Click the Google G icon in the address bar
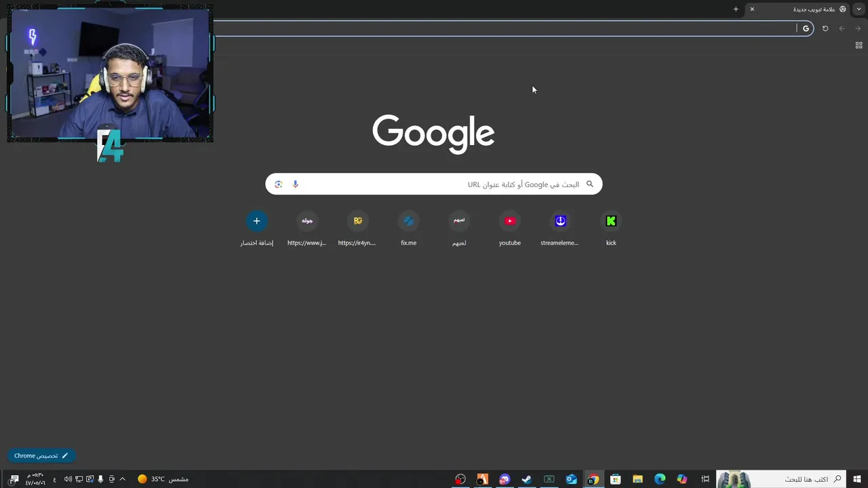The width and height of the screenshot is (868, 488). [806, 28]
